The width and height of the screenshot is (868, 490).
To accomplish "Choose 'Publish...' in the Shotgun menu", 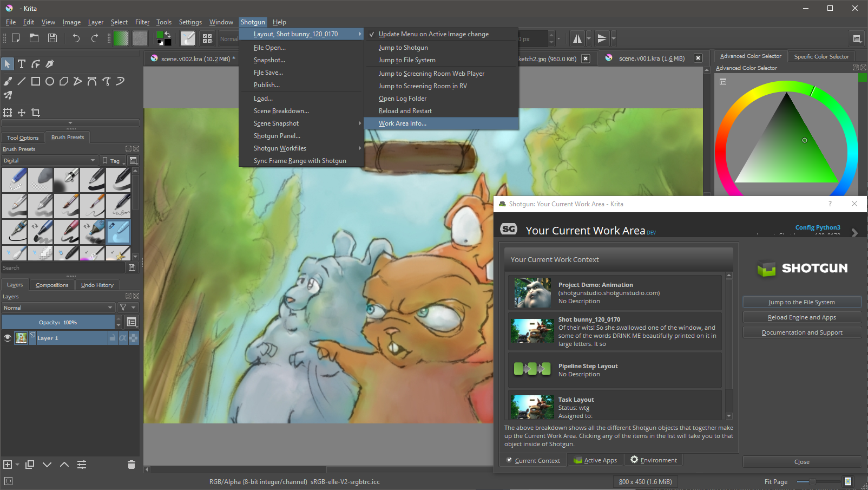I will coord(301,85).
